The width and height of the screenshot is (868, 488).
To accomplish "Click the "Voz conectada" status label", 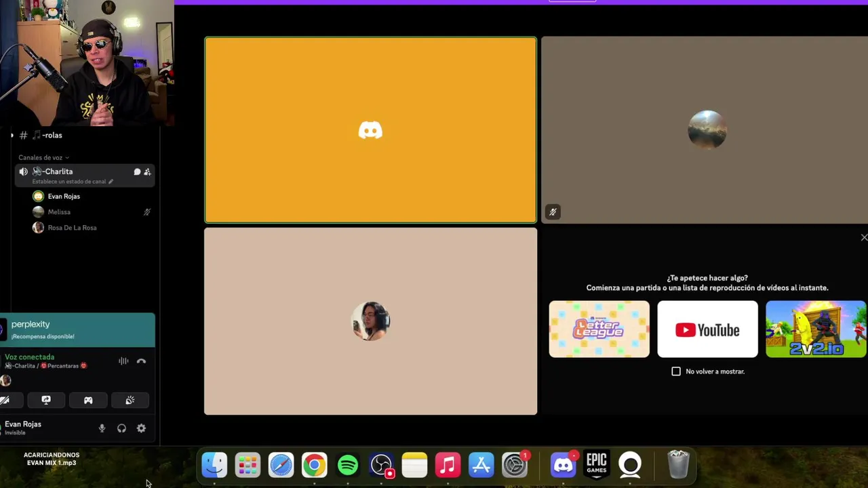I will (29, 357).
